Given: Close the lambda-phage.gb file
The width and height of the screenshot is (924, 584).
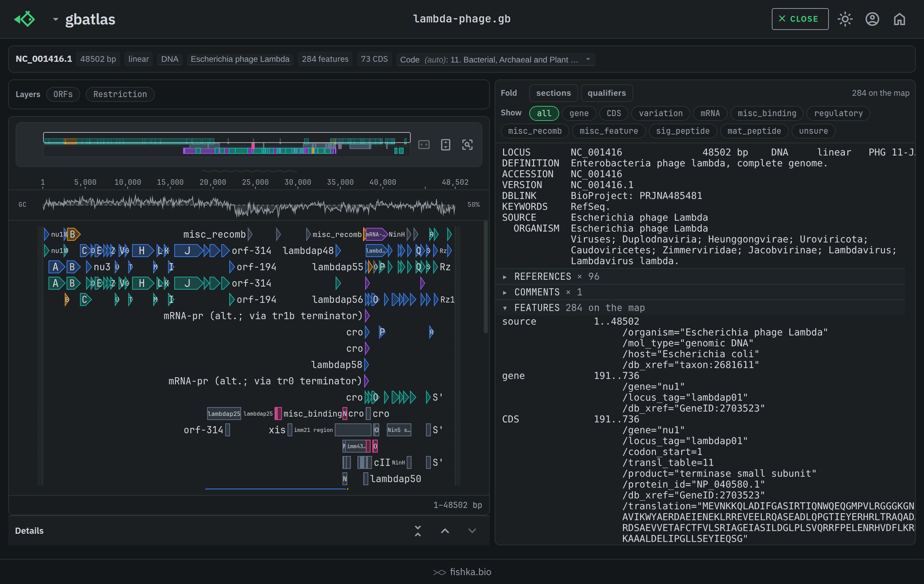Looking at the screenshot, I should [x=800, y=19].
